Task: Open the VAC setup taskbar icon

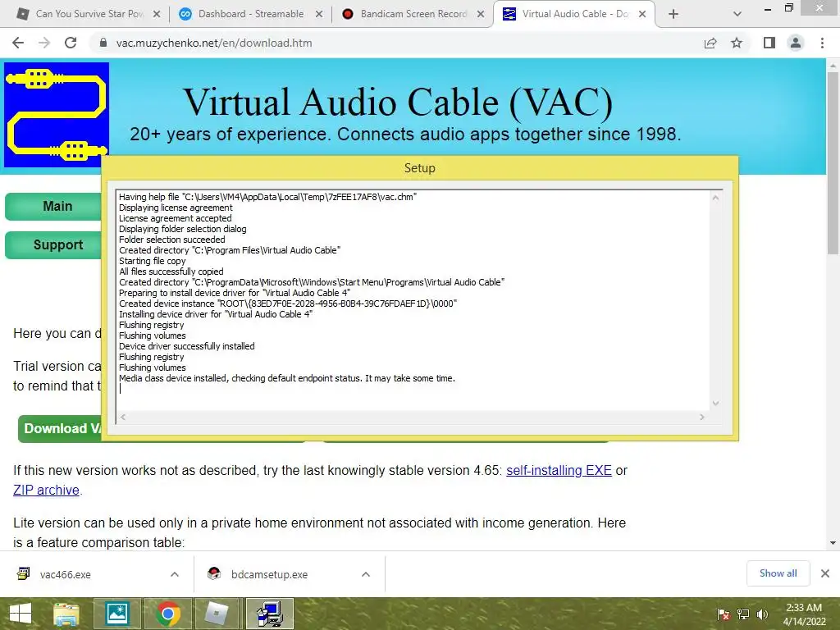Action: click(269, 614)
